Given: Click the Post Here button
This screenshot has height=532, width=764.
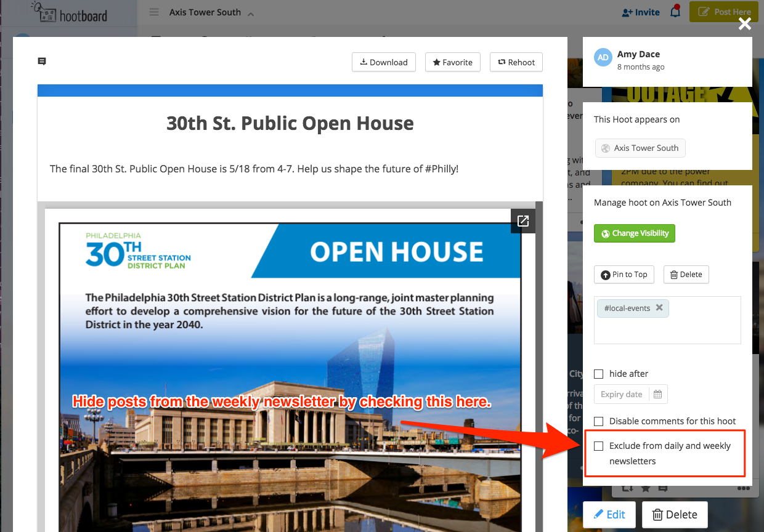Looking at the screenshot, I should pos(724,12).
